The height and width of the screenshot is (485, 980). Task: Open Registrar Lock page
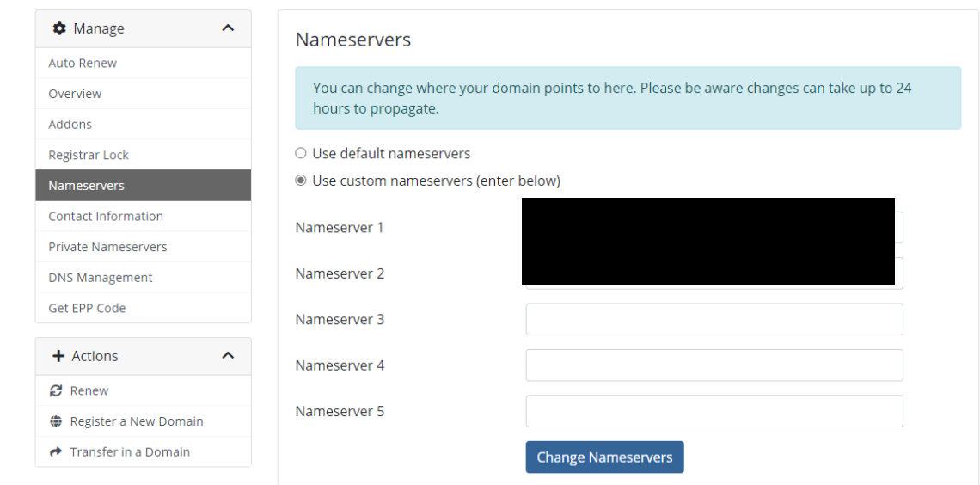(x=89, y=155)
